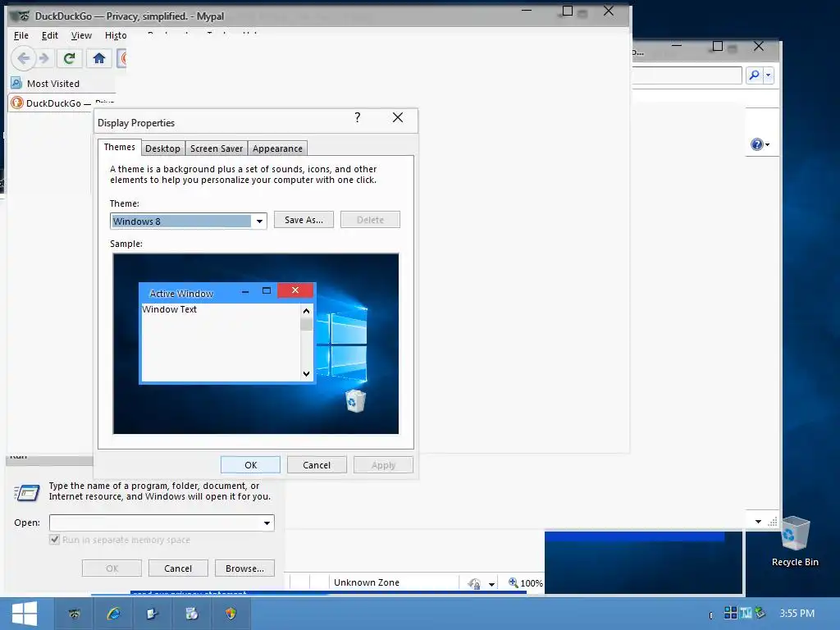Click the greyed Delete theme button
The width and height of the screenshot is (840, 630).
coord(370,220)
